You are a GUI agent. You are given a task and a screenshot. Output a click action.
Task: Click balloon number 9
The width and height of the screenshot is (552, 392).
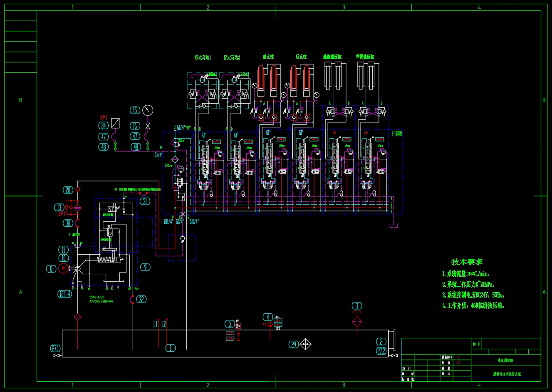(x=145, y=267)
